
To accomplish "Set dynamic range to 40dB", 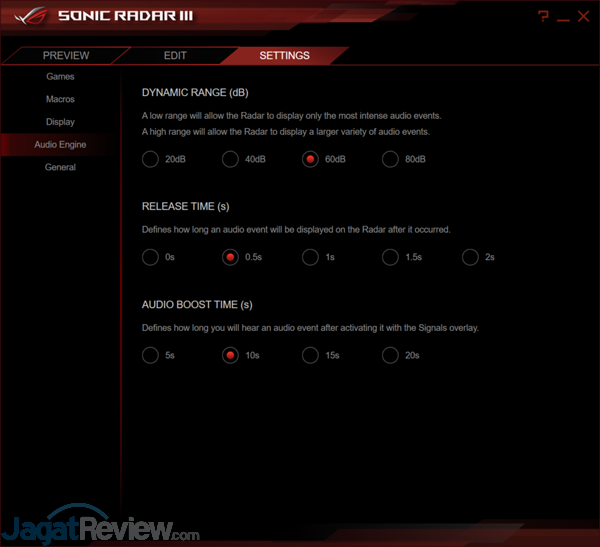I will point(230,159).
